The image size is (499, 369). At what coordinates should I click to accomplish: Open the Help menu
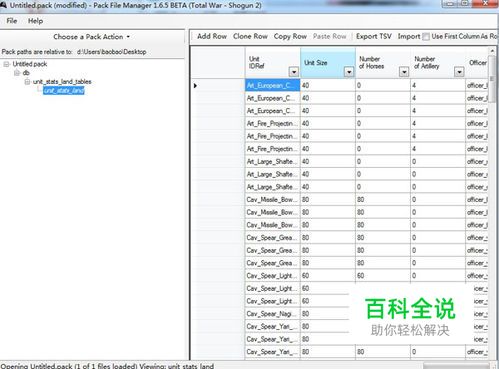[x=35, y=21]
